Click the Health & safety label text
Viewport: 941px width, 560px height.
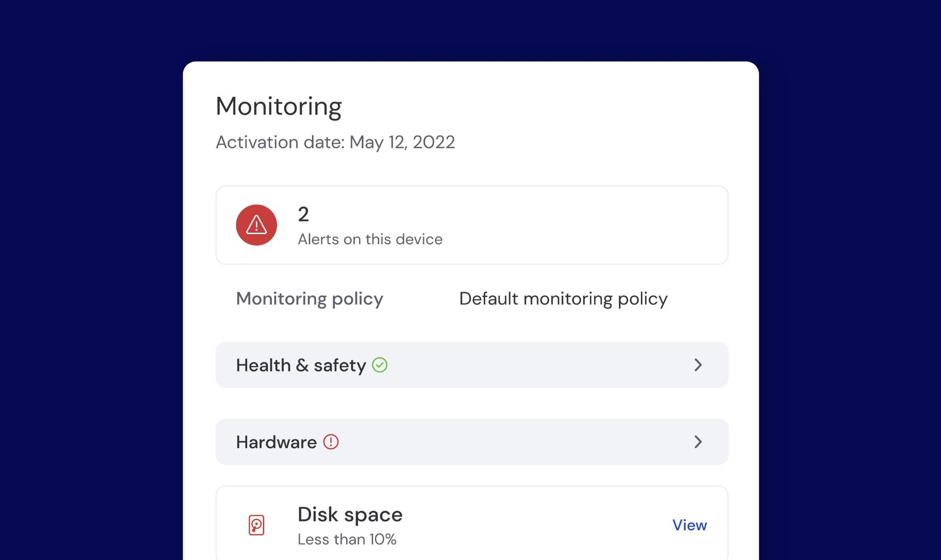pos(301,365)
